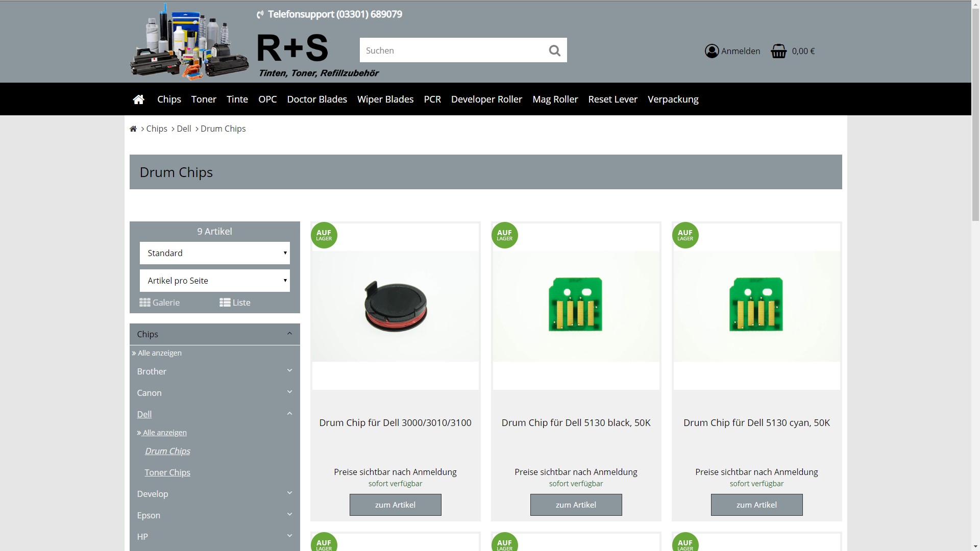Viewport: 980px width, 551px height.
Task: Click zum Artikel for Dell 5130 cyan
Action: pos(757,505)
